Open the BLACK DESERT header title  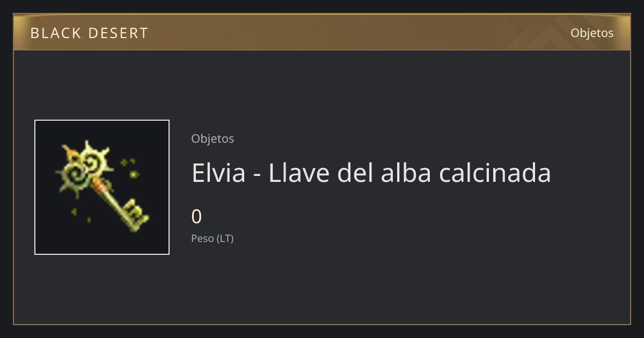pyautogui.click(x=89, y=33)
